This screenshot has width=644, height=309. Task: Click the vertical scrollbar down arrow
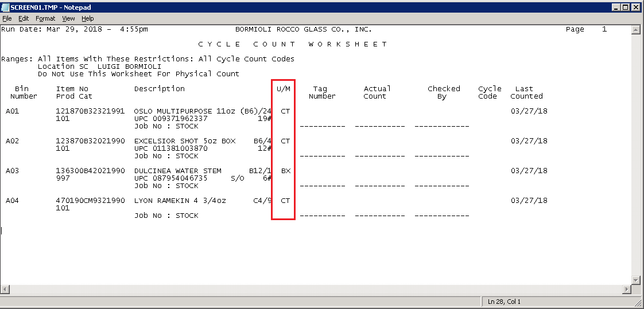(x=636, y=280)
